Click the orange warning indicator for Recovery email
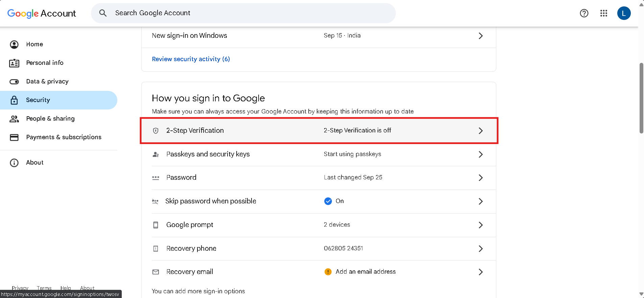Screen dimensions: 644x298 pos(328,272)
